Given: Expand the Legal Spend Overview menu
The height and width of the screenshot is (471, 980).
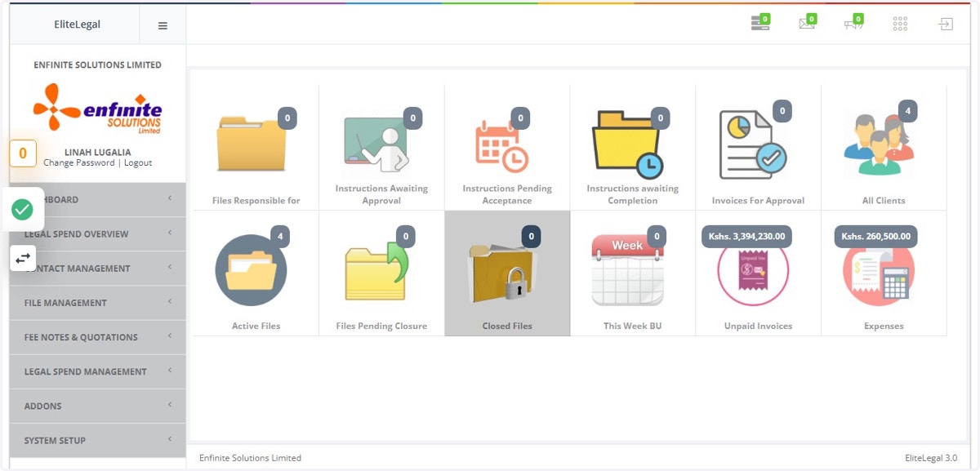Looking at the screenshot, I should point(98,234).
